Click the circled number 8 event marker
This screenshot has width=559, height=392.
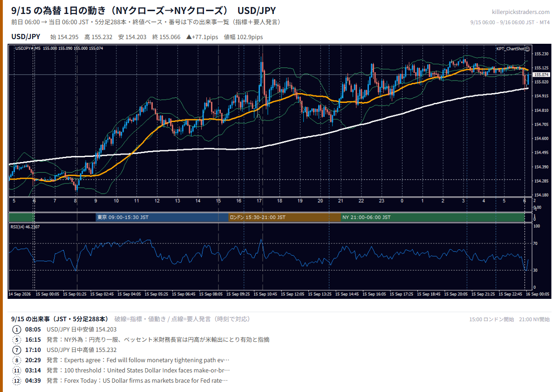pos(17,360)
